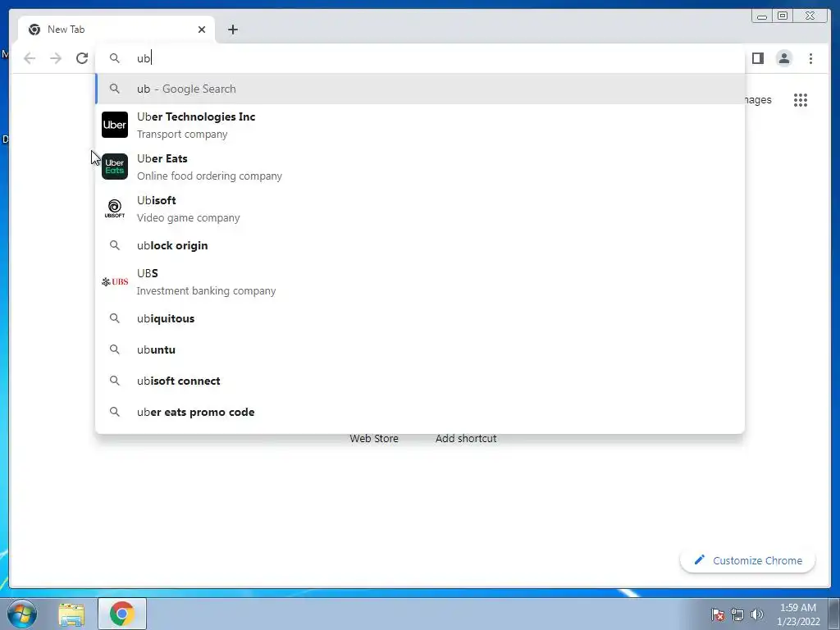Screen dimensions: 840x630
Task: Click search icon beside 'ublock origin'
Action: [x=115, y=245]
